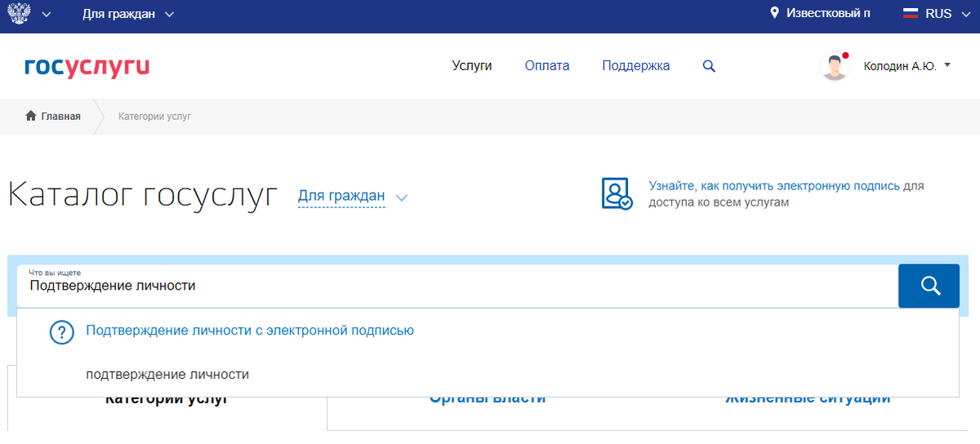This screenshot has height=444, width=980.
Task: Open the 'Колодин А.Ю.' account menu
Action: click(907, 66)
